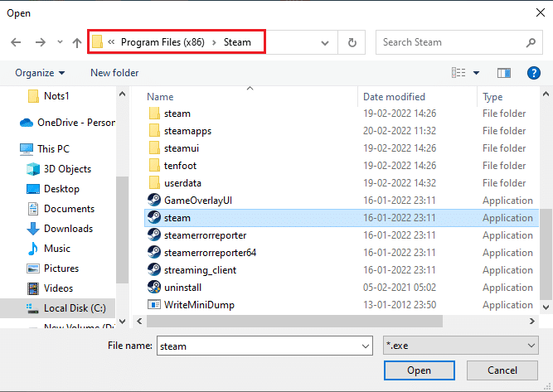The height and width of the screenshot is (392, 553).
Task: Select WriteMiniDump application
Action: (342, 305)
